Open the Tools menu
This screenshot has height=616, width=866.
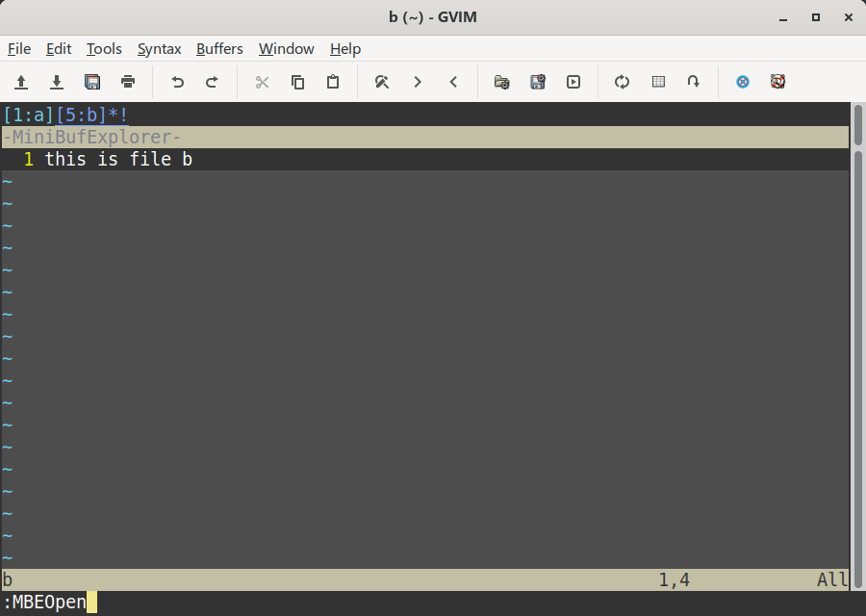(104, 49)
